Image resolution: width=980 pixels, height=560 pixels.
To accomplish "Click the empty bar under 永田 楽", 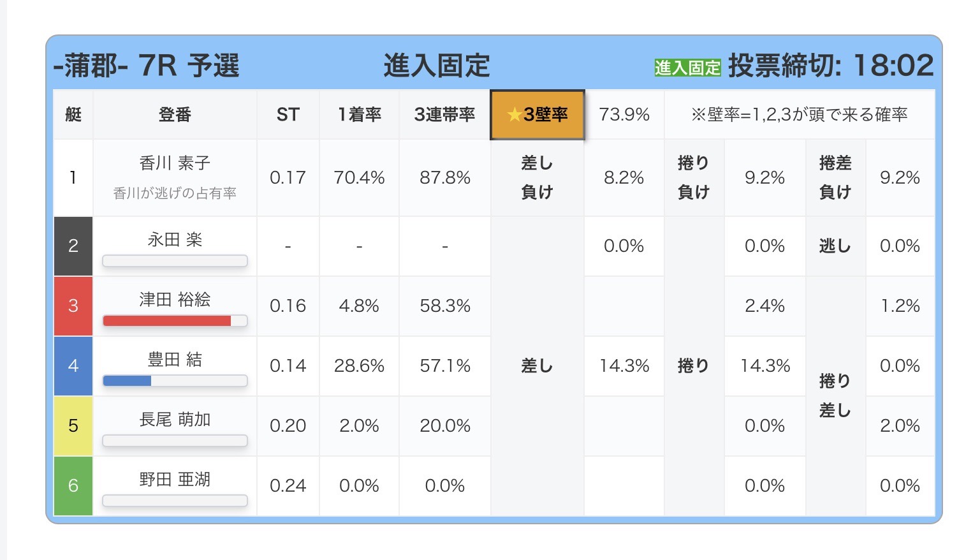I will [x=175, y=261].
